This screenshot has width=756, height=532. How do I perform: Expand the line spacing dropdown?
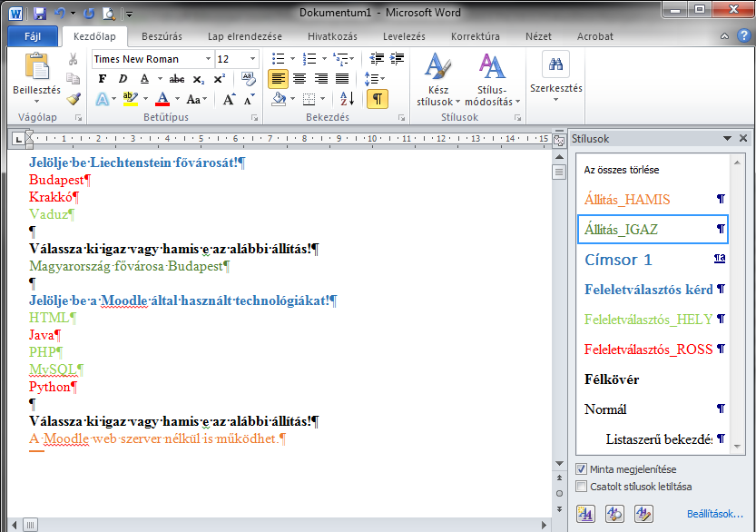coord(382,78)
